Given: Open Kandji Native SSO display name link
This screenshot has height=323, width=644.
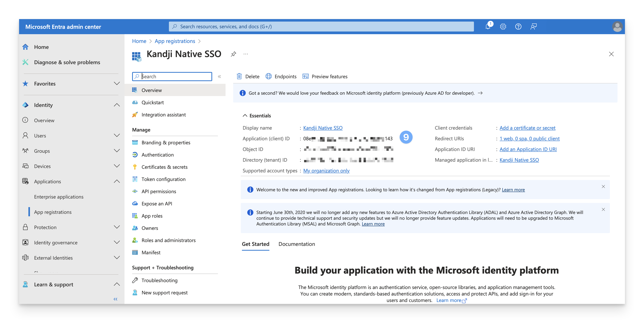Looking at the screenshot, I should (x=323, y=128).
